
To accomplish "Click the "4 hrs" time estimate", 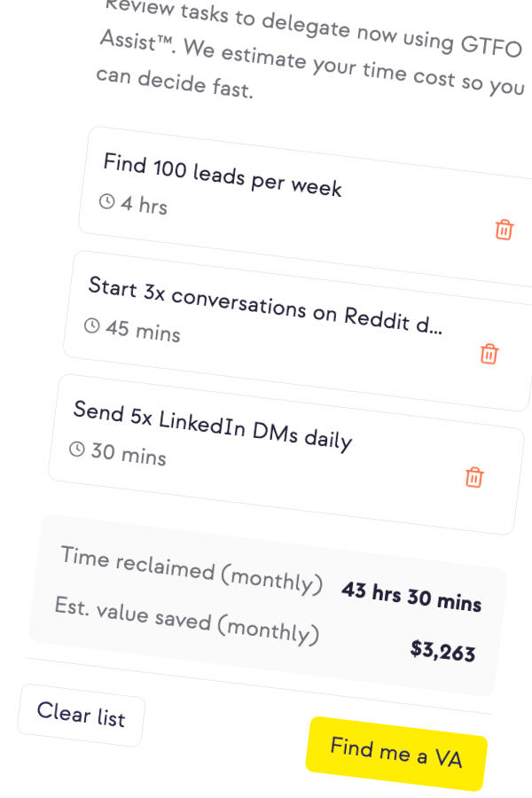I will pos(144,206).
